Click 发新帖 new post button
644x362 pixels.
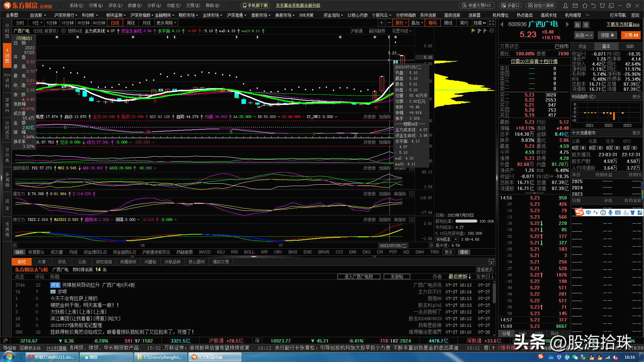(397, 277)
